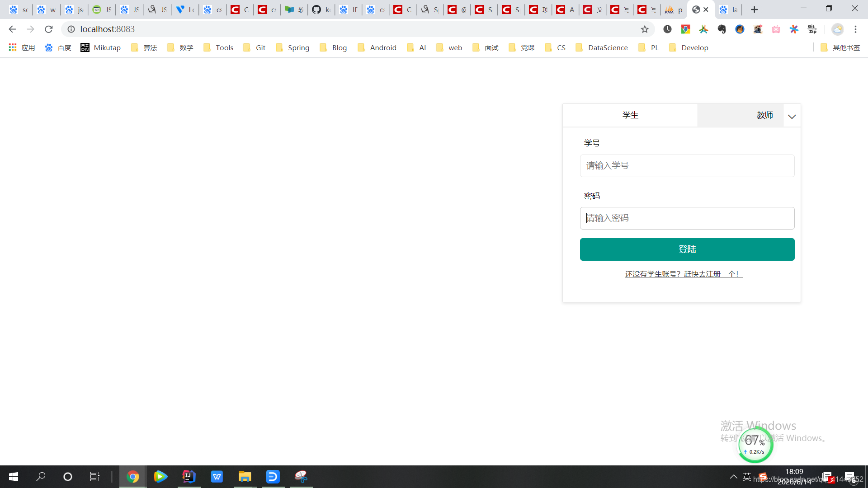
Task: Click the Evernote Web Clipper extension icon
Action: coord(722,29)
